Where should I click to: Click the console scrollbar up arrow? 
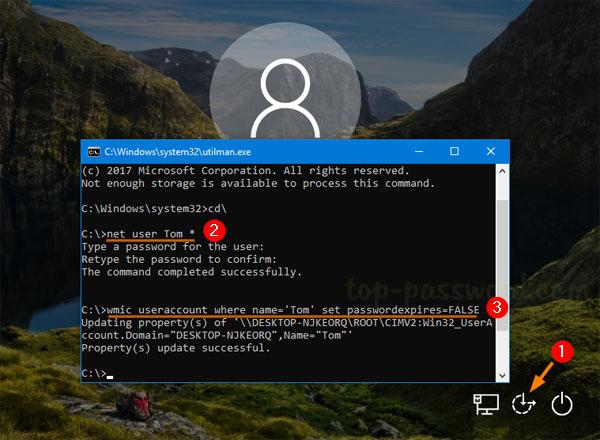[502, 168]
